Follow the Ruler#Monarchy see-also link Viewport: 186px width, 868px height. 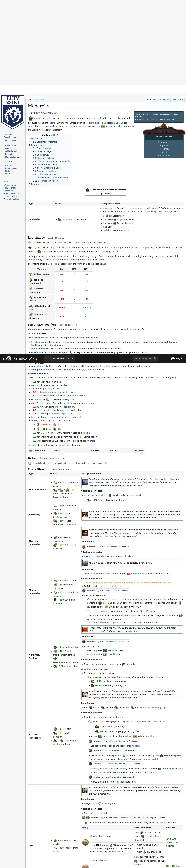(49, 113)
